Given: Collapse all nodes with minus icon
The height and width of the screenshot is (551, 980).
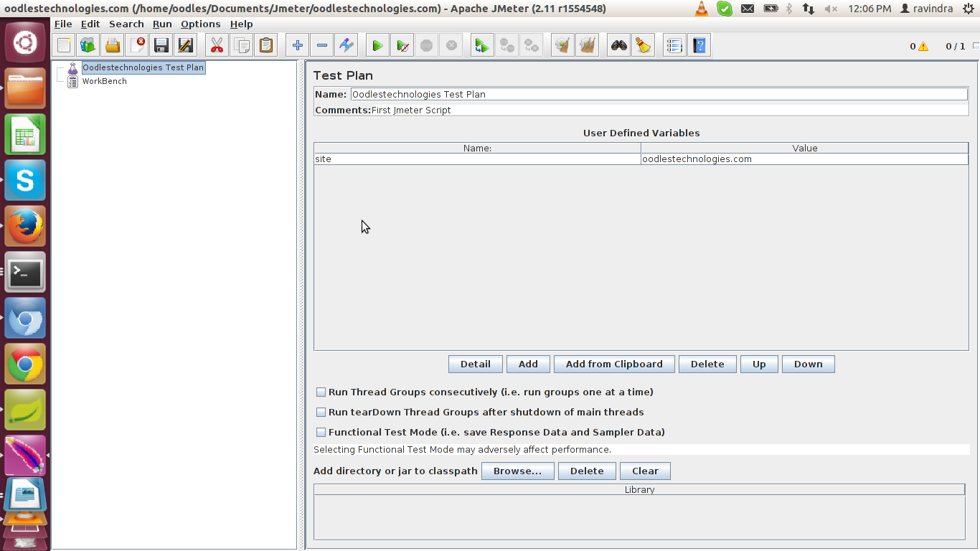Looking at the screenshot, I should point(322,46).
